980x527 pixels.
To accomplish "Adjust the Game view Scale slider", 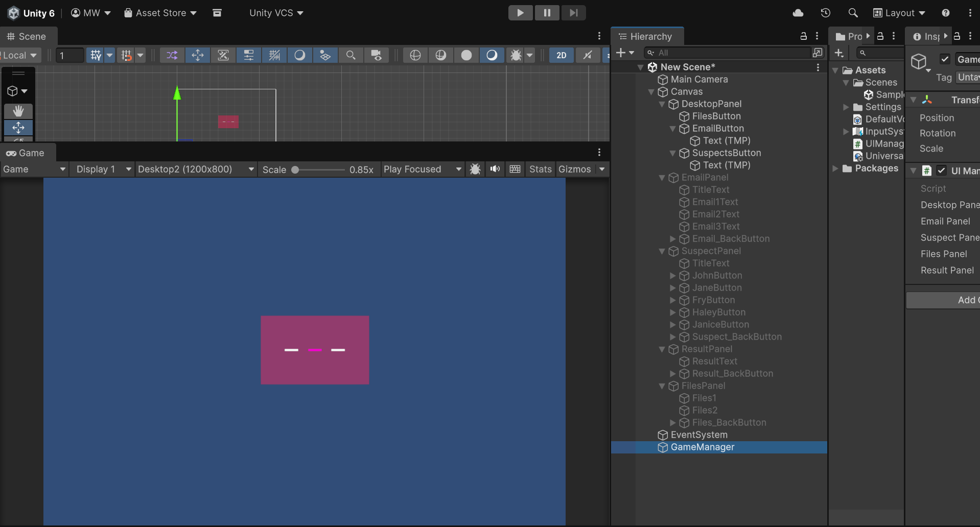I will [295, 170].
